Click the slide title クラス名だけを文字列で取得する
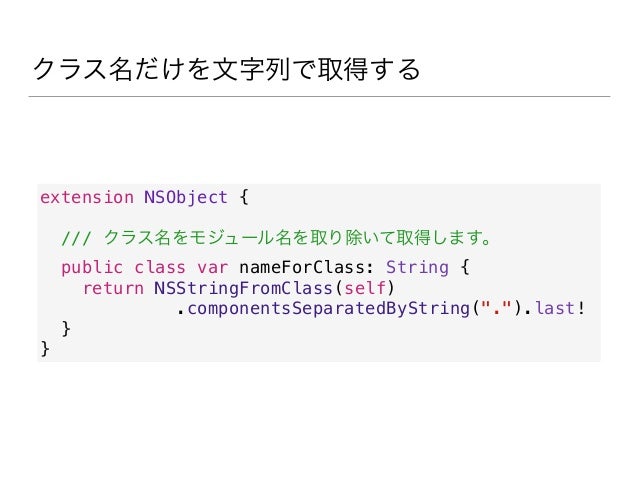This screenshot has height=479, width=638. (x=226, y=69)
